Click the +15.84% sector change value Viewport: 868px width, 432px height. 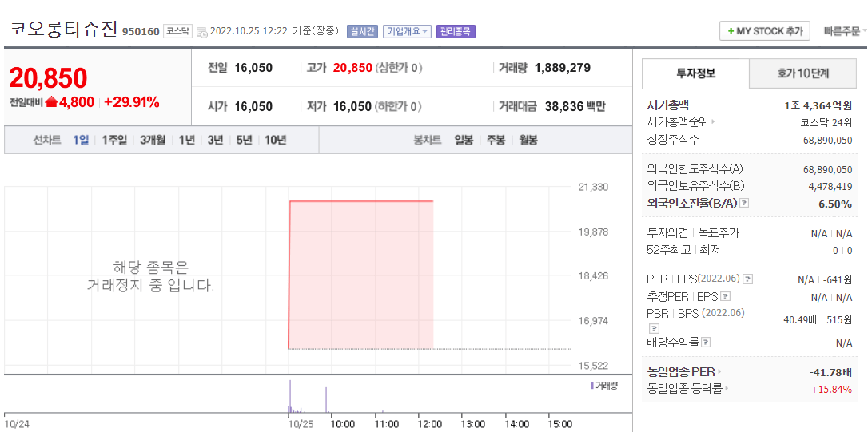tap(832, 390)
